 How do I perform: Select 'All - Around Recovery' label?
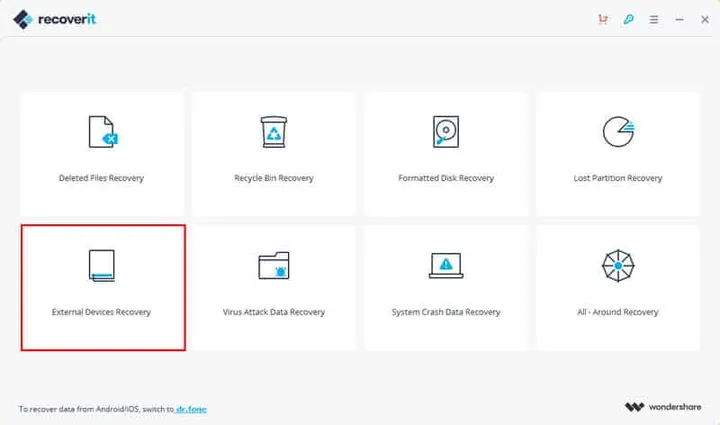618,312
